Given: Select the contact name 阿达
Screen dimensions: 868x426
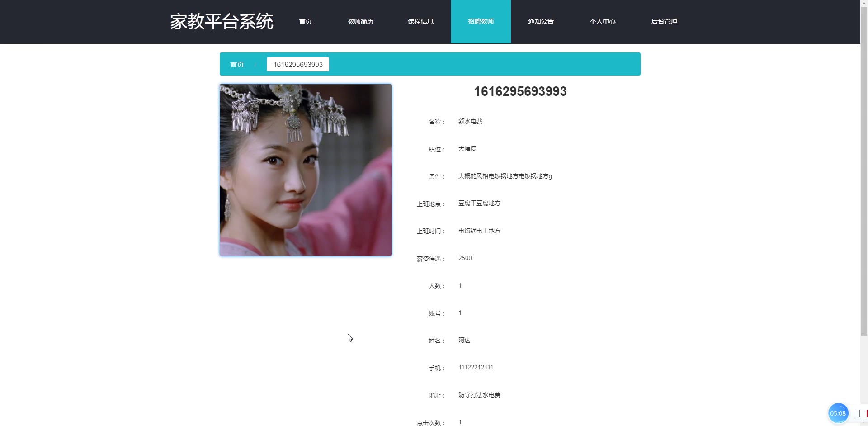Looking at the screenshot, I should point(464,340).
